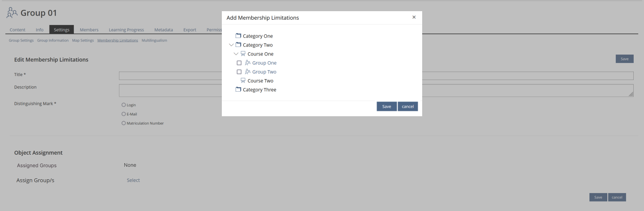This screenshot has width=644, height=211.
Task: Choose the Matriculation Number radio option
Action: click(124, 123)
